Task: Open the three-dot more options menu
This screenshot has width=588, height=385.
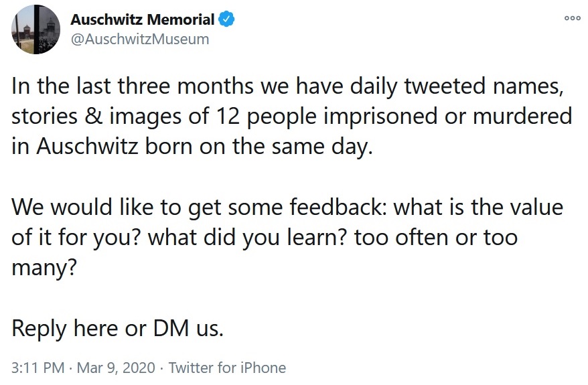Action: coord(572,18)
